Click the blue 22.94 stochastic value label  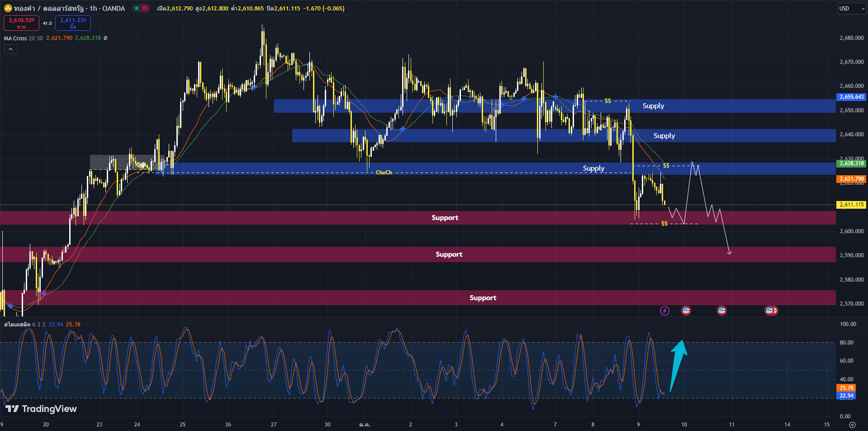[846, 396]
